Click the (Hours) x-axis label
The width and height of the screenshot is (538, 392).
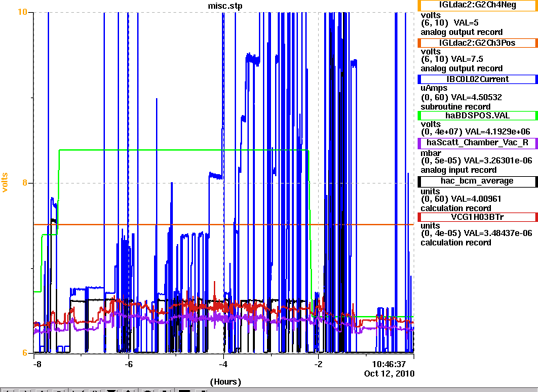pyautogui.click(x=225, y=382)
